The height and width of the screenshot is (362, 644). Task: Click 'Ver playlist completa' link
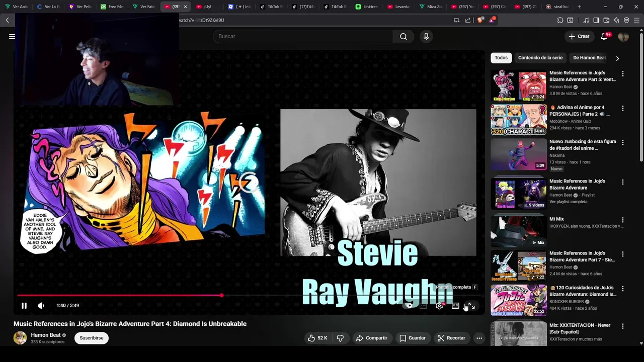pos(568,202)
